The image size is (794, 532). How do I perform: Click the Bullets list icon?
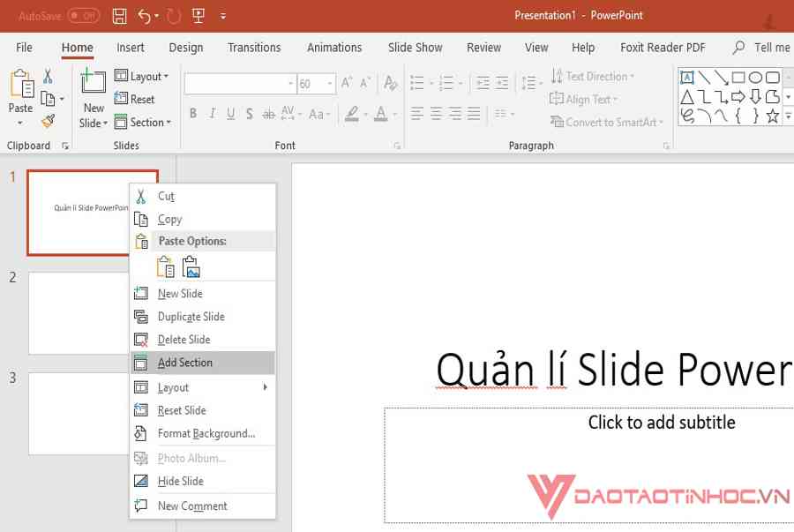coord(417,83)
